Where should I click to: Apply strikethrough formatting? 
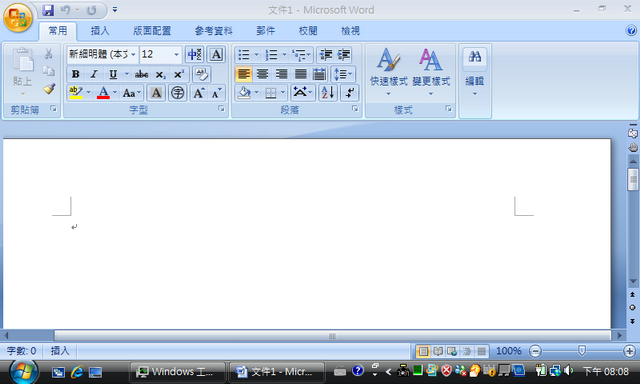pos(141,74)
